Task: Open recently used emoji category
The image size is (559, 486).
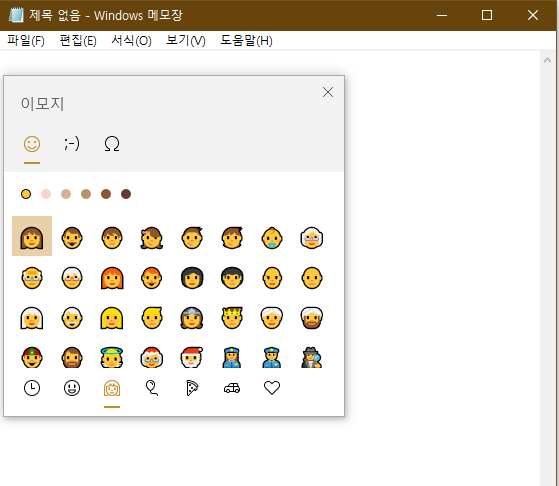Action: (32, 388)
